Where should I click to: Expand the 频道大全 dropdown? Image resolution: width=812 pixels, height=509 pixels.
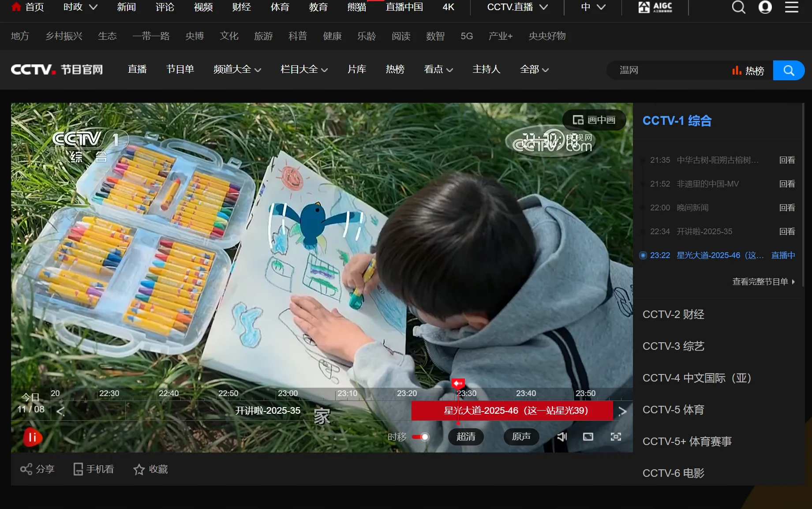237,70
